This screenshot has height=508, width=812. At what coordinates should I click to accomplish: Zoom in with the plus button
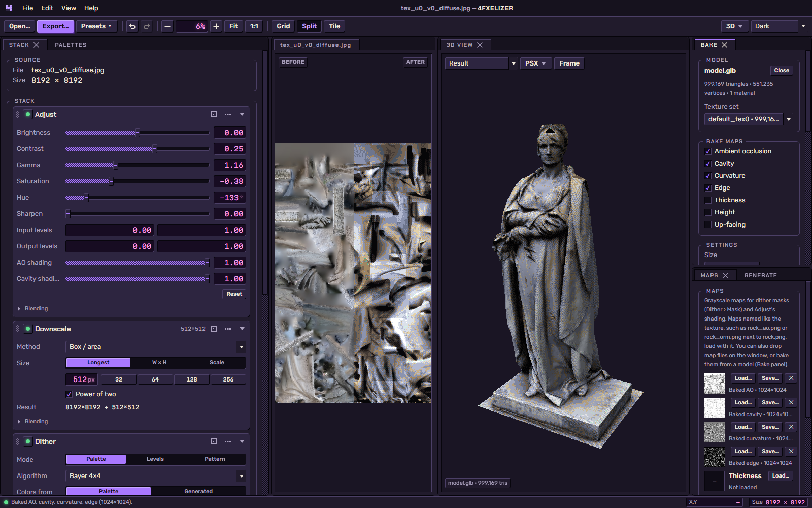tap(216, 26)
